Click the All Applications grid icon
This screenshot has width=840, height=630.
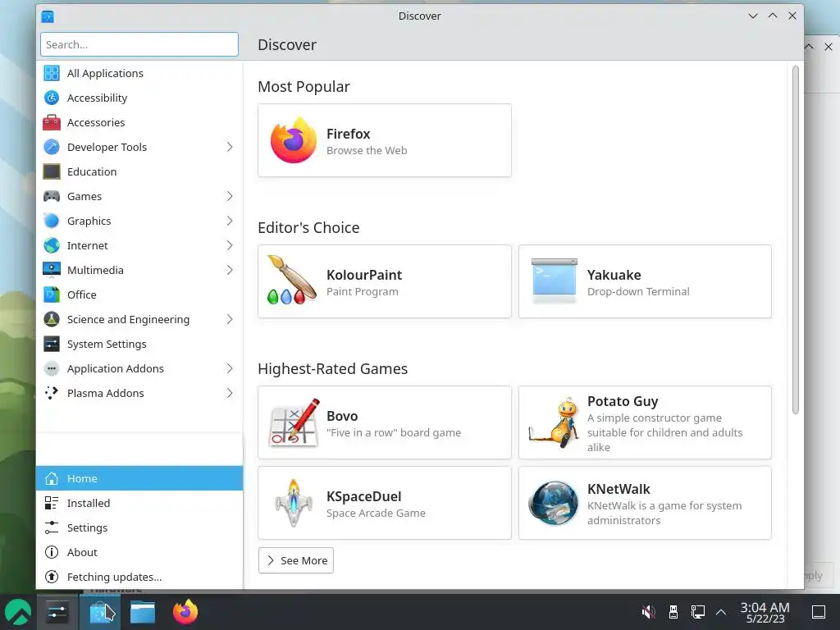[x=52, y=73]
